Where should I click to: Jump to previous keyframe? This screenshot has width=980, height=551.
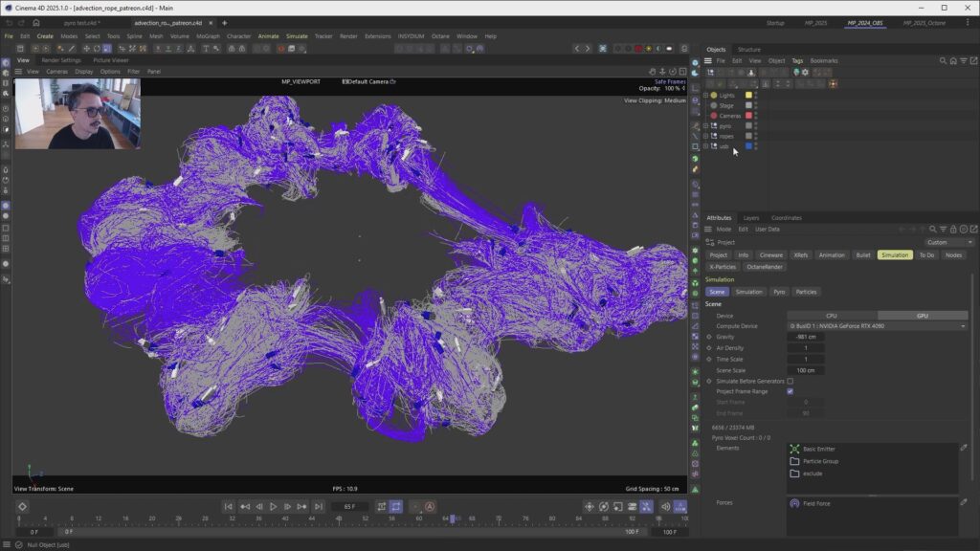(245, 507)
